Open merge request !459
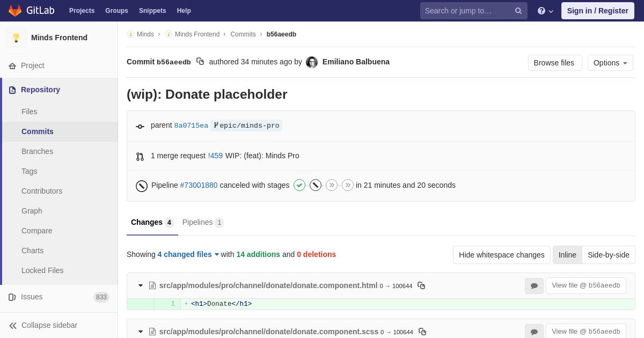This screenshot has width=644, height=338. [x=215, y=156]
